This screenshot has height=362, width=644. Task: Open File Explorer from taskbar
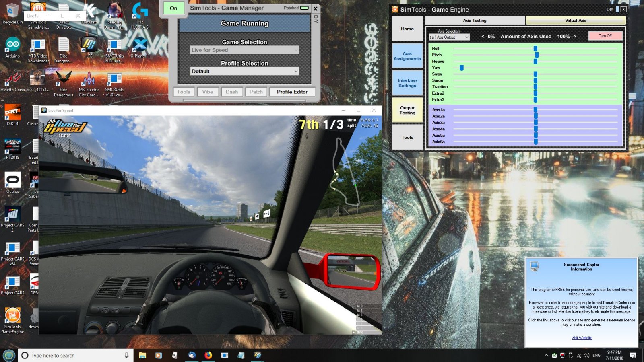(142, 355)
